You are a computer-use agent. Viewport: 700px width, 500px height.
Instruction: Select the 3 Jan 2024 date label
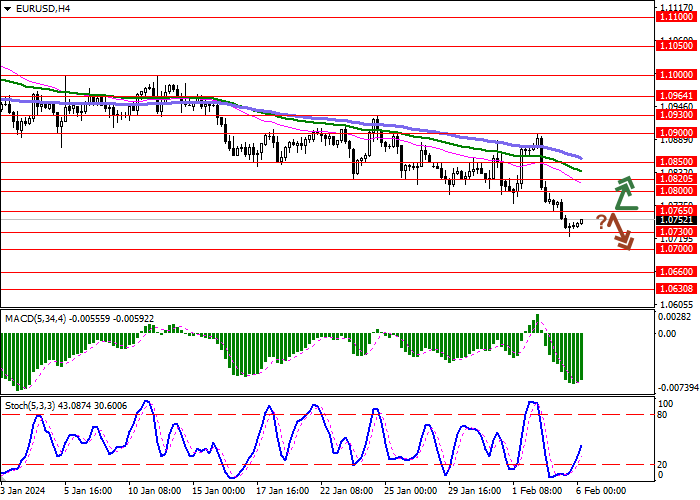point(23,490)
